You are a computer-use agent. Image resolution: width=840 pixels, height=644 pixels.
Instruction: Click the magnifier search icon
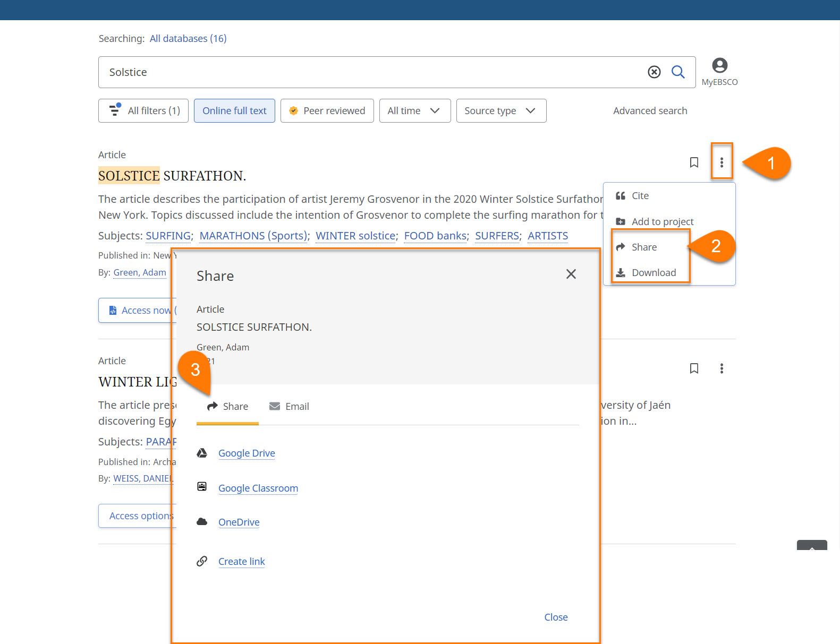click(678, 72)
